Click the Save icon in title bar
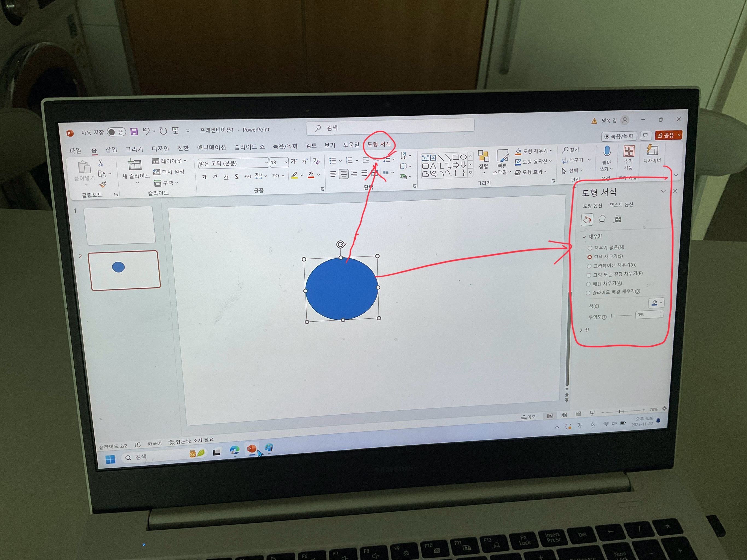 (134, 132)
